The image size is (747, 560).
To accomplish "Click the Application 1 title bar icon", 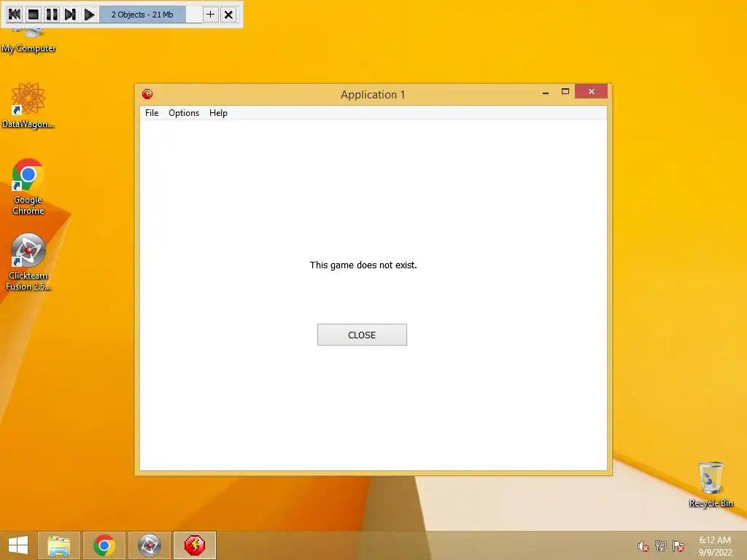I will [147, 94].
